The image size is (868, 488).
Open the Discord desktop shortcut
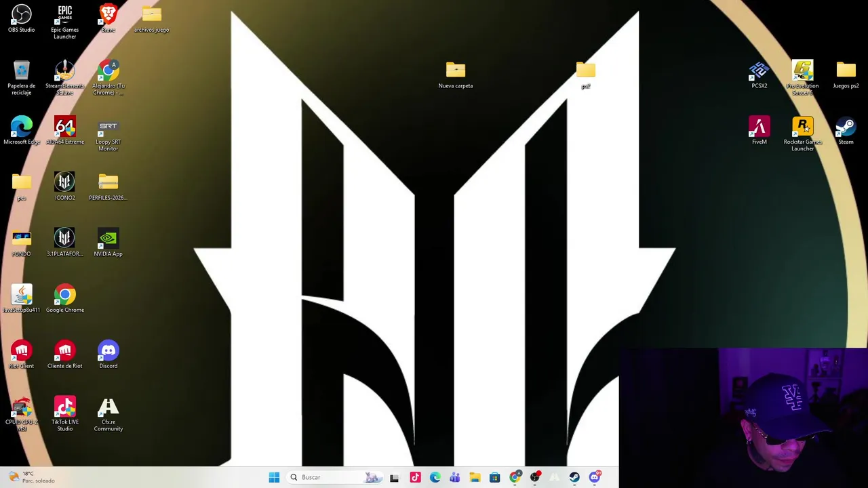tap(108, 355)
